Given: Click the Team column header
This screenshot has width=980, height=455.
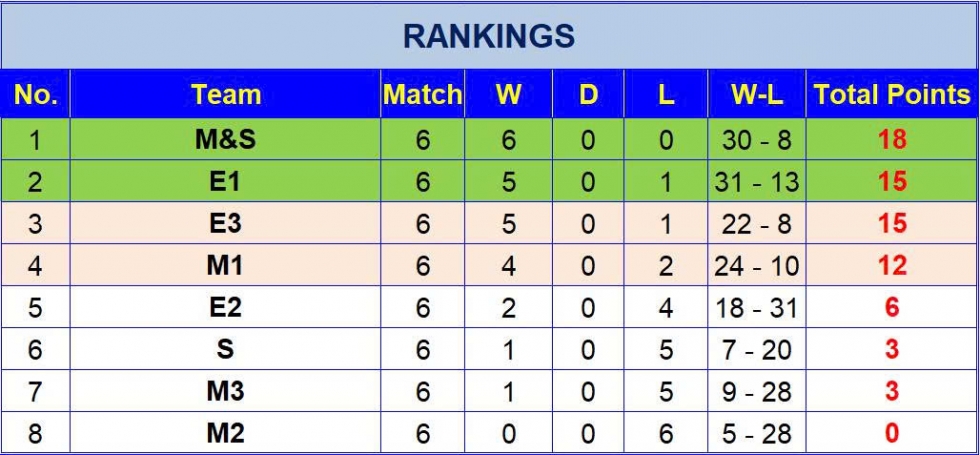Looking at the screenshot, I should click(x=226, y=95).
